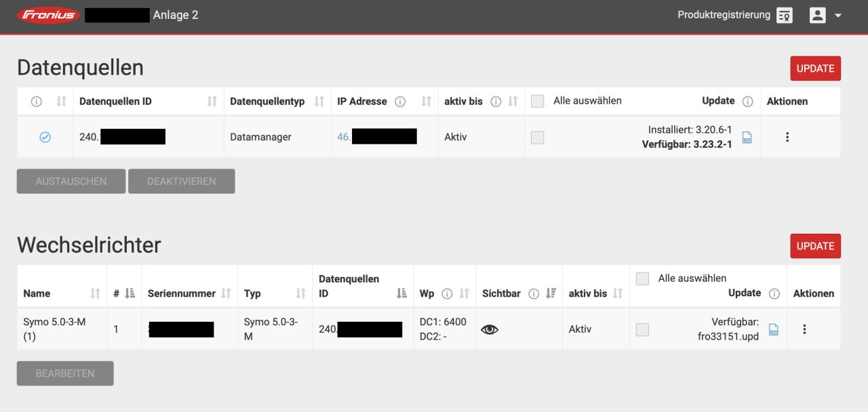The image size is (868, 412).
Task: Open the Datamanager row actions menu
Action: pos(787,137)
